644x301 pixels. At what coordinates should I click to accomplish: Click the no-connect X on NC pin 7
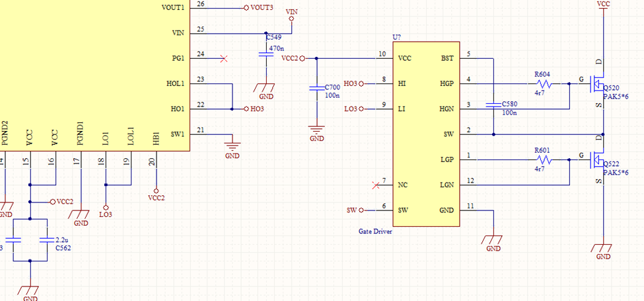coord(375,185)
